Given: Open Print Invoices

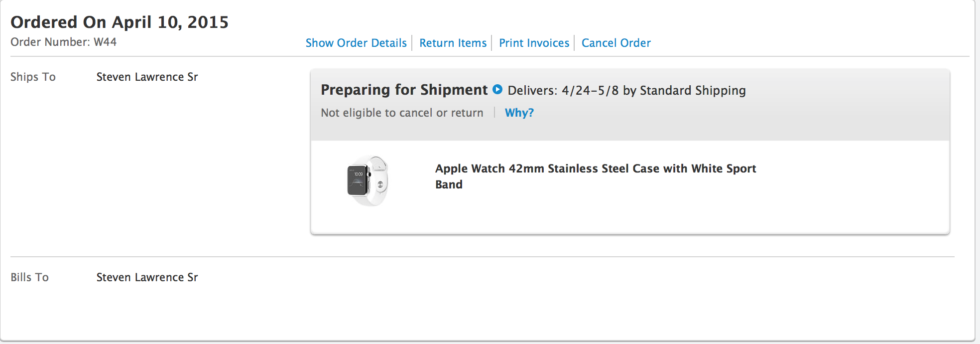Looking at the screenshot, I should click(534, 43).
